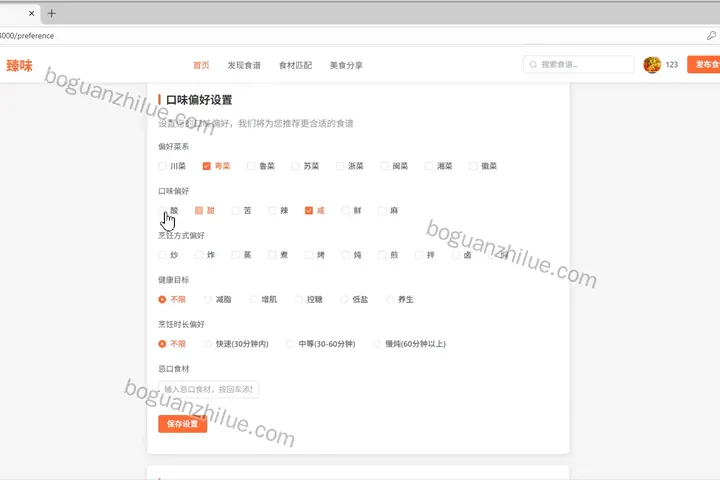
Task: Check the 蒸 cooking method checkbox
Action: 236,255
